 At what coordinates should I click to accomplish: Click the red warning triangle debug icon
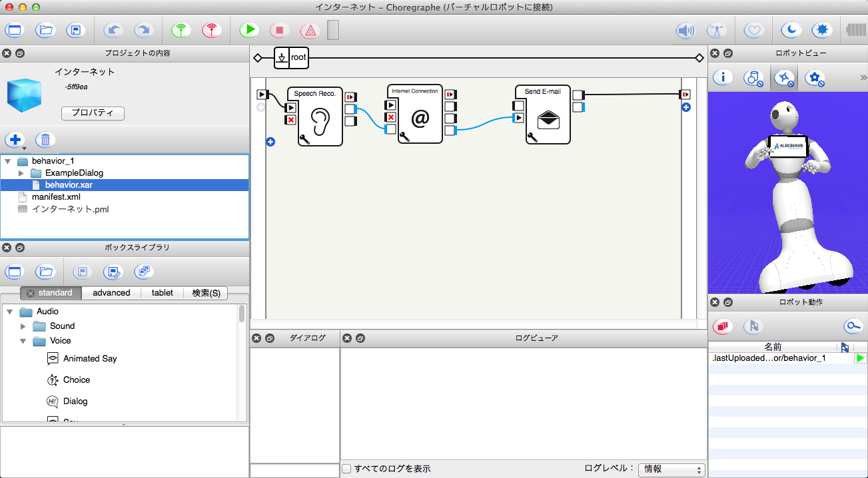coord(310,30)
